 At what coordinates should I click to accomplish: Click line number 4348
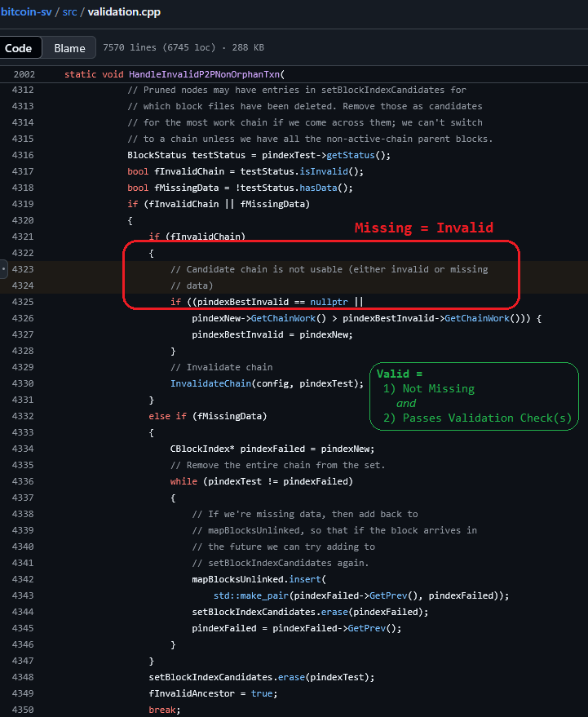coord(23,677)
